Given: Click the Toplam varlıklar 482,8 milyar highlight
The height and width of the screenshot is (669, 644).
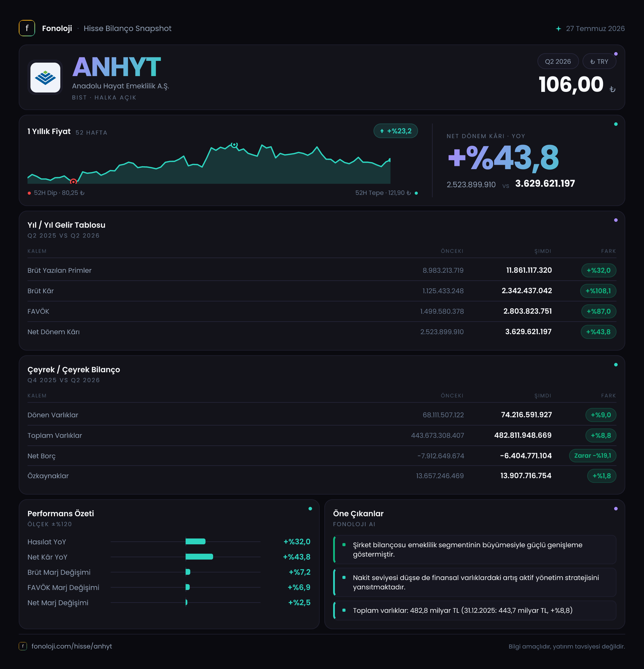Looking at the screenshot, I should tap(475, 610).
